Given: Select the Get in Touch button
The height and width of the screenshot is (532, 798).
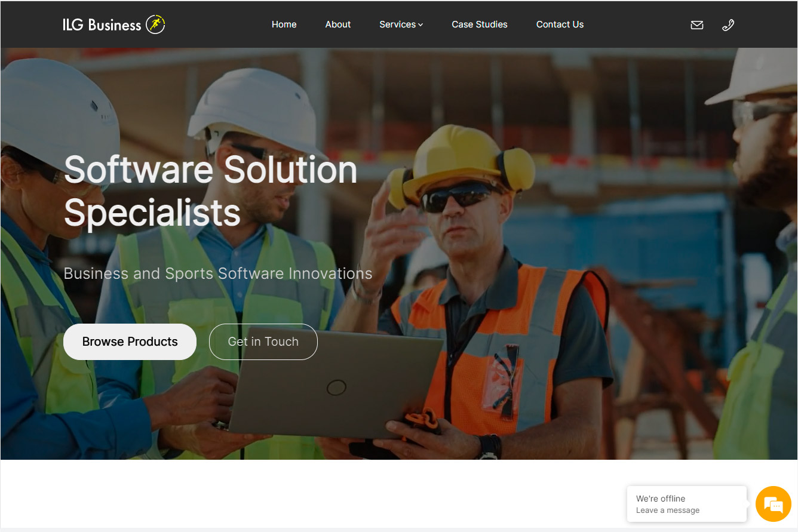Looking at the screenshot, I should tap(263, 342).
